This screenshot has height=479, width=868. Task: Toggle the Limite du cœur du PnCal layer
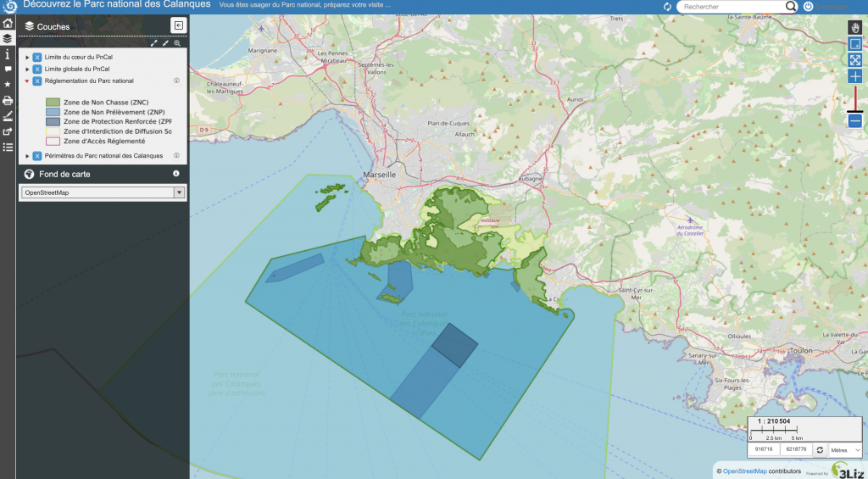(x=37, y=57)
